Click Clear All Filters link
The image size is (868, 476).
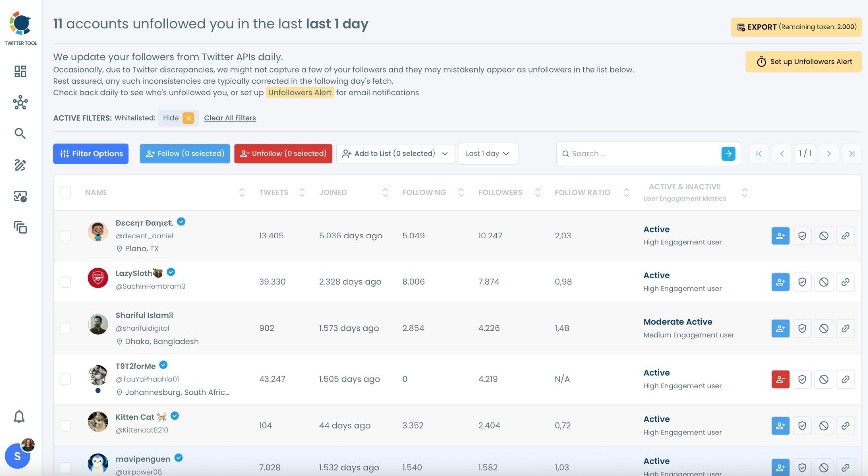pyautogui.click(x=230, y=118)
